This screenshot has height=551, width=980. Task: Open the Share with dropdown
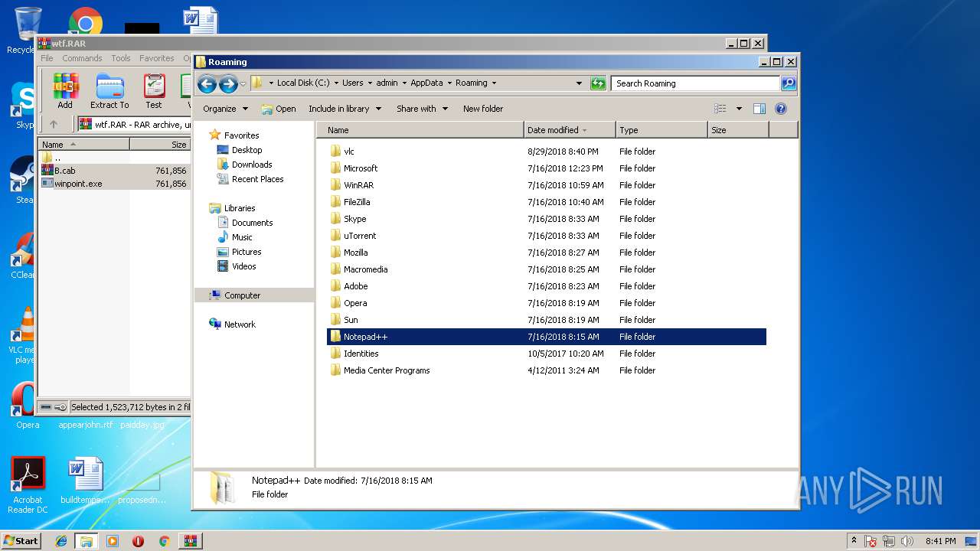point(422,109)
